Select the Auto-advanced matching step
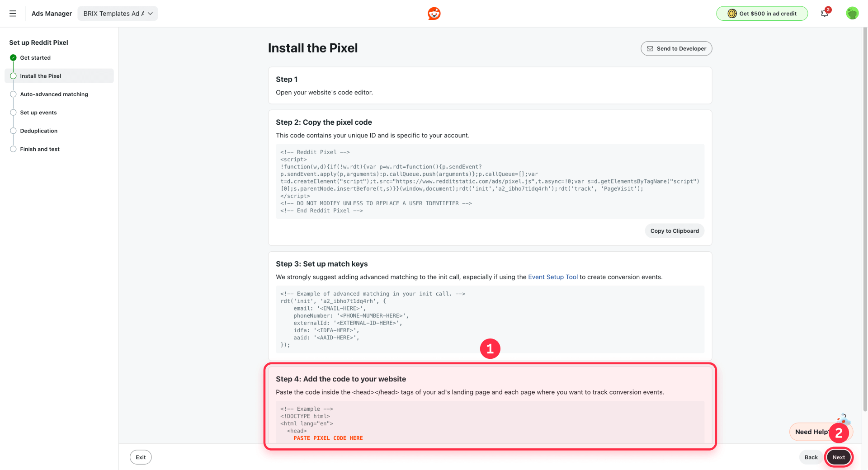This screenshot has width=868, height=470. click(13, 94)
